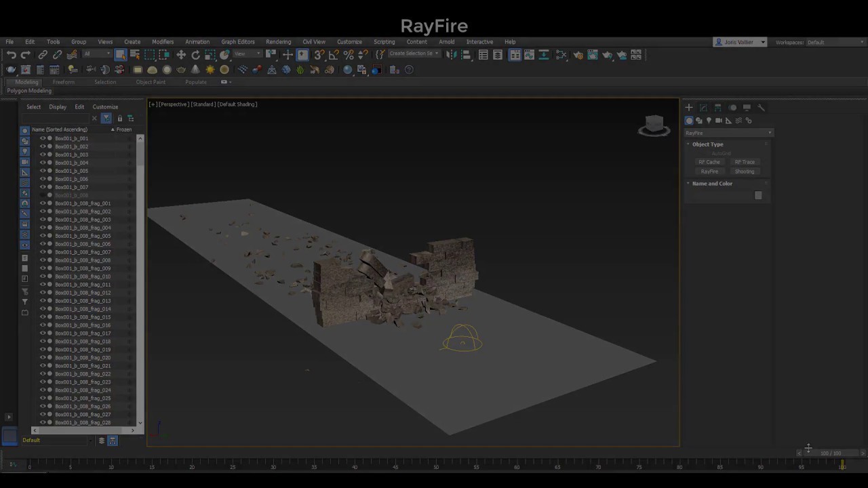Collapse the Name and Color rollout
Image resolution: width=868 pixels, height=488 pixels.
[688, 183]
